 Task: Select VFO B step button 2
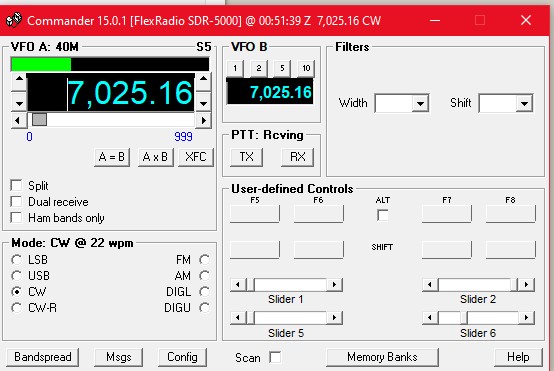coord(258,68)
